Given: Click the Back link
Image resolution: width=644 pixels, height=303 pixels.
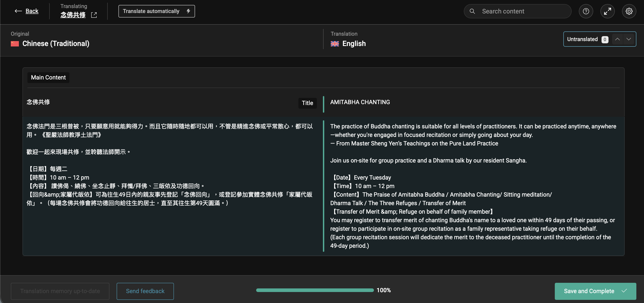Looking at the screenshot, I should tap(32, 11).
